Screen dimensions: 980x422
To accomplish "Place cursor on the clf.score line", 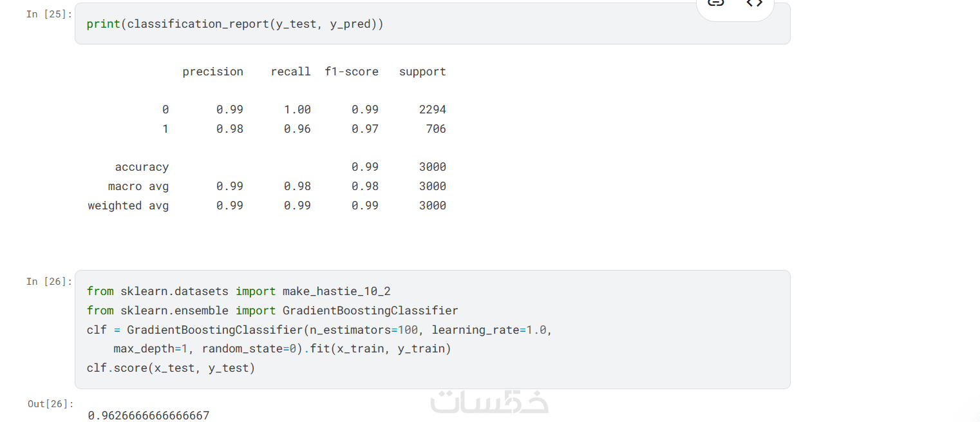I will (x=171, y=369).
